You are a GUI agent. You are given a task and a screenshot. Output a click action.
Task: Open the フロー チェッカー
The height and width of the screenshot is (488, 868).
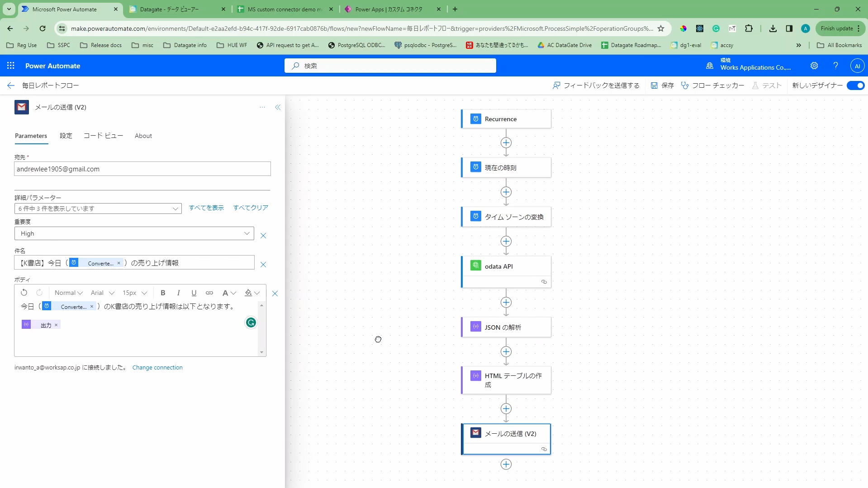[x=712, y=85]
